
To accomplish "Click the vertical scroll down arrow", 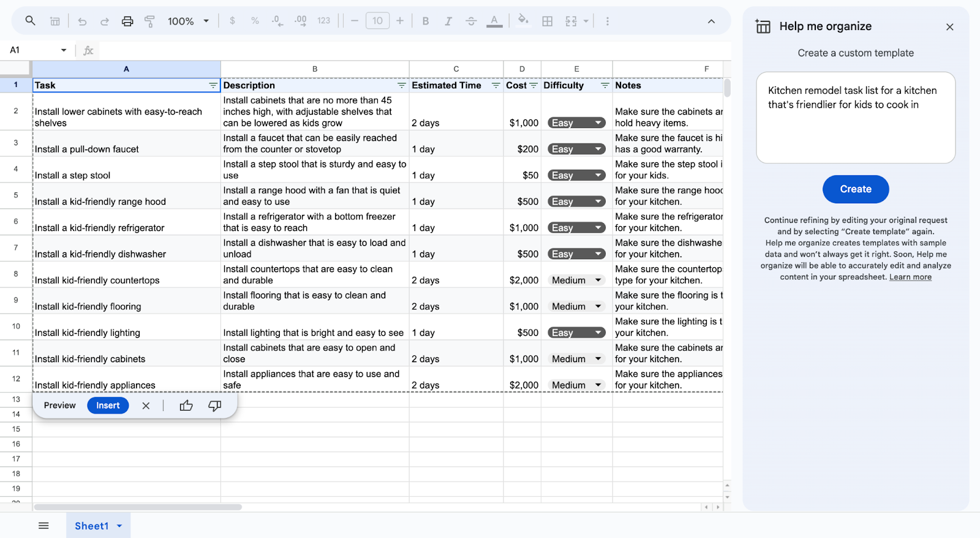I will pyautogui.click(x=727, y=497).
